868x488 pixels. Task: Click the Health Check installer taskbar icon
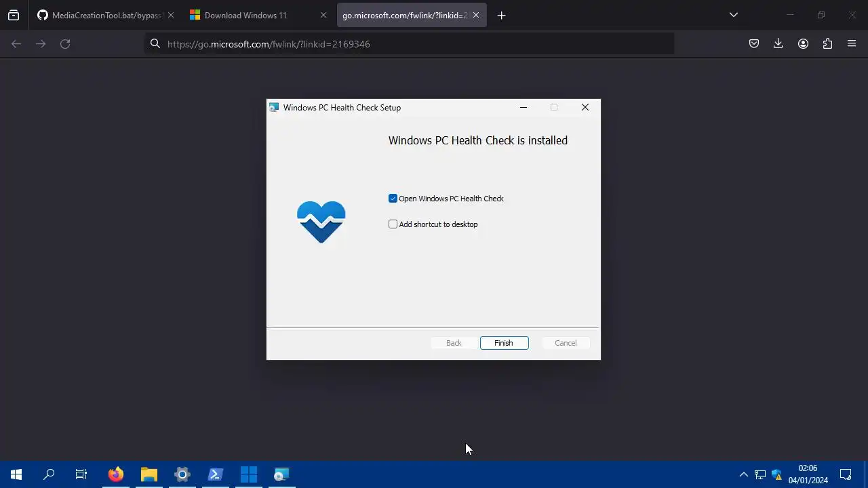[x=281, y=474]
